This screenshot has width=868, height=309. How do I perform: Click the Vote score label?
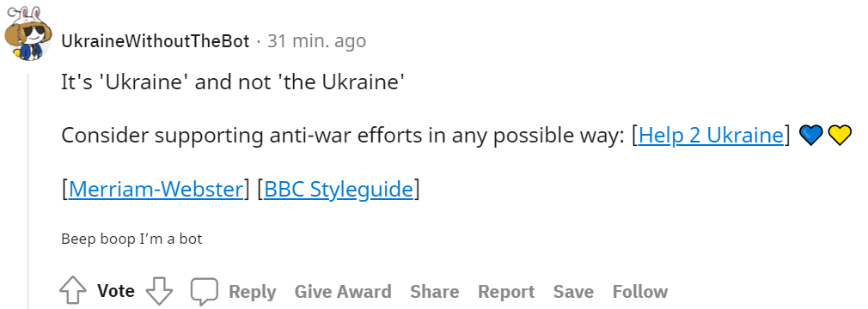pyautogui.click(x=116, y=291)
